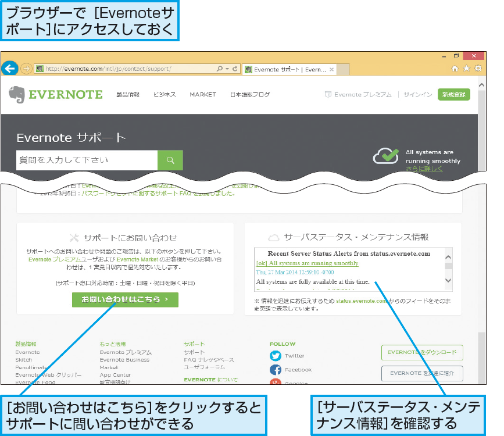Open 日本語版ブログ navigation item
The width and height of the screenshot is (504, 436).
click(x=250, y=95)
